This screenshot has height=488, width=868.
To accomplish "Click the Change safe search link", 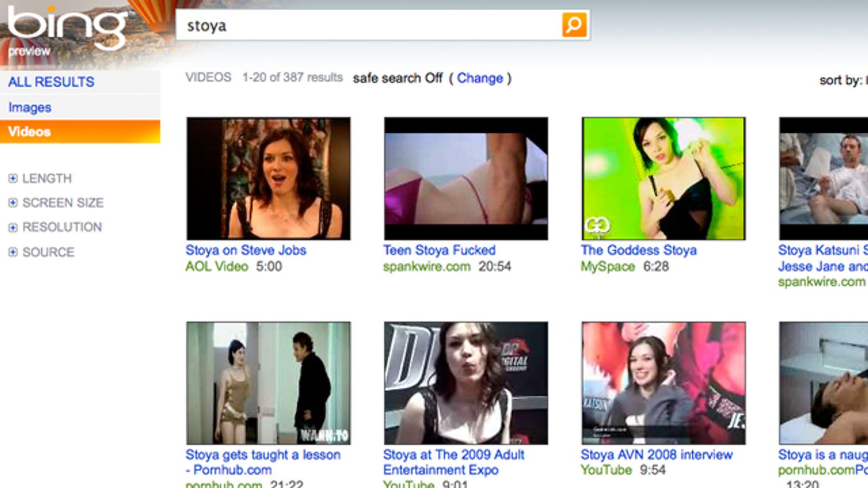I will pyautogui.click(x=480, y=78).
